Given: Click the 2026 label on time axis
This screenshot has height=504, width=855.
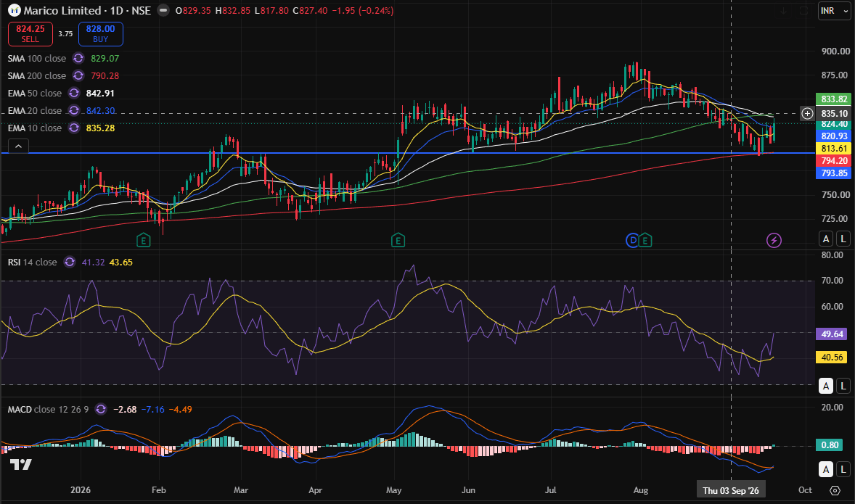Looking at the screenshot, I should [80, 490].
